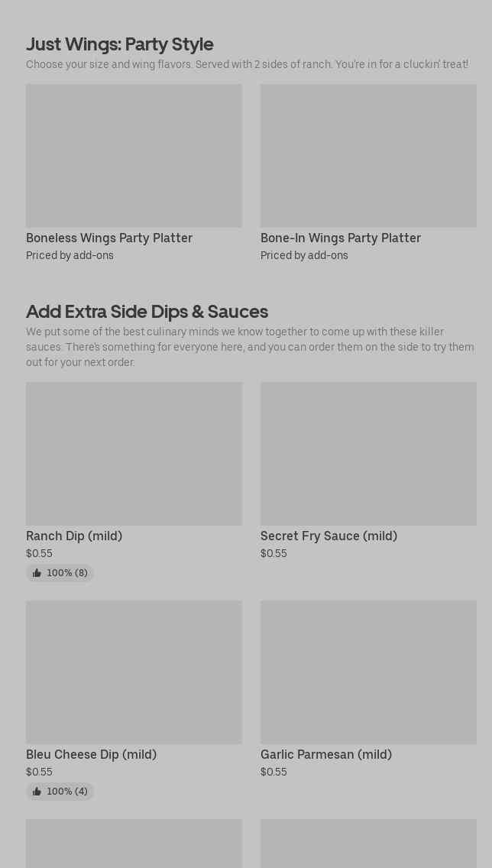Screen dimensions: 492x868
Task: Click thumbs-up icon under Ranch Dip
Action: click(37, 573)
